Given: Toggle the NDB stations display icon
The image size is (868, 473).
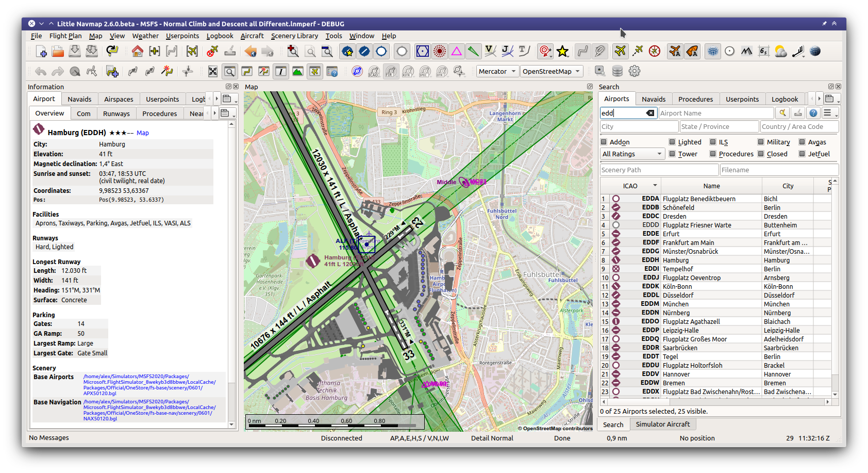Looking at the screenshot, I should [440, 51].
